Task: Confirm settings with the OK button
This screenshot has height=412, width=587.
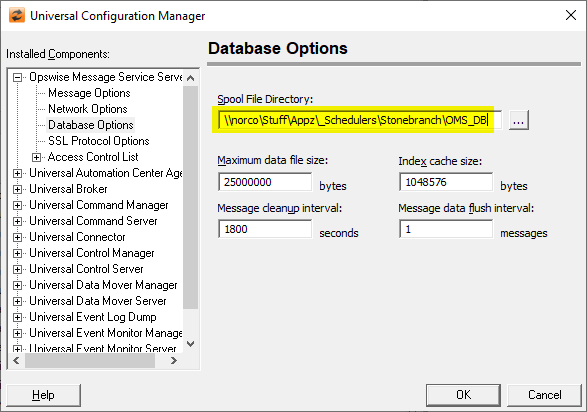Action: click(463, 395)
